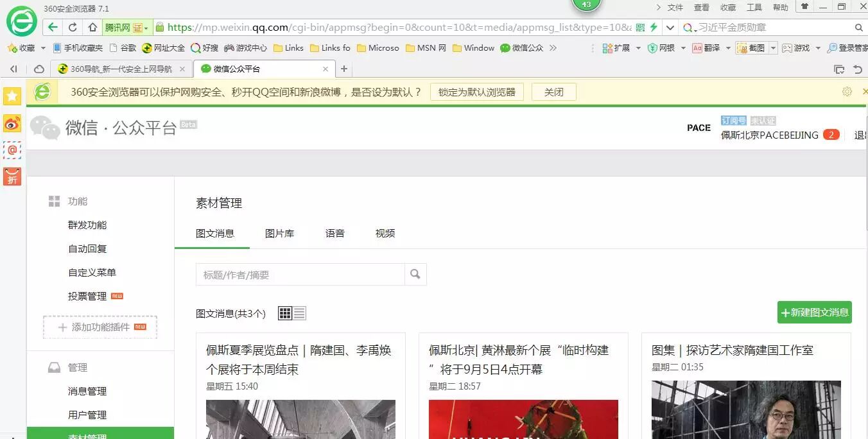Restore closed tab with the undo icon
Screen dimensions: 868x439
coord(857,69)
